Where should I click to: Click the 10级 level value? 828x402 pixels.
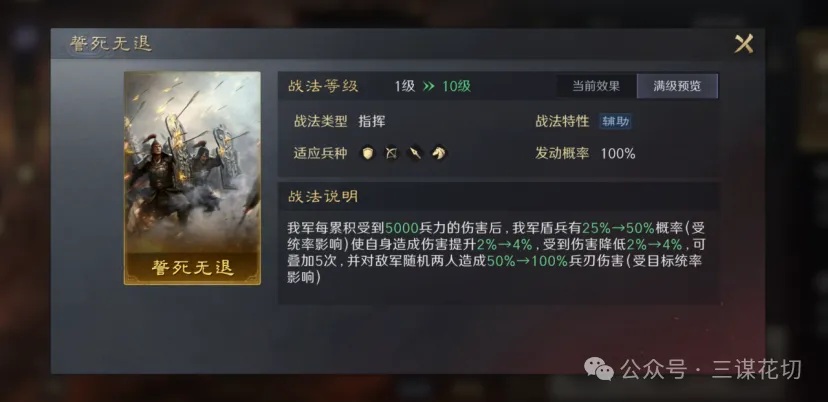(x=456, y=86)
